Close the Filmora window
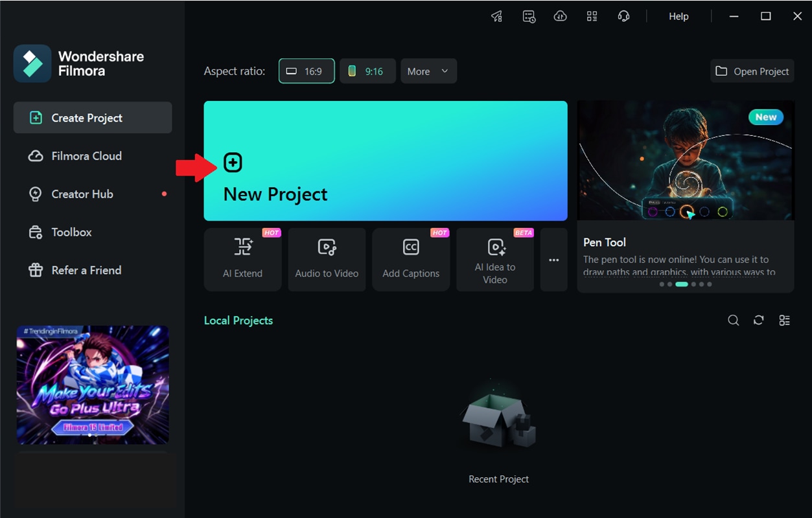Image resolution: width=812 pixels, height=518 pixels. pyautogui.click(x=798, y=16)
